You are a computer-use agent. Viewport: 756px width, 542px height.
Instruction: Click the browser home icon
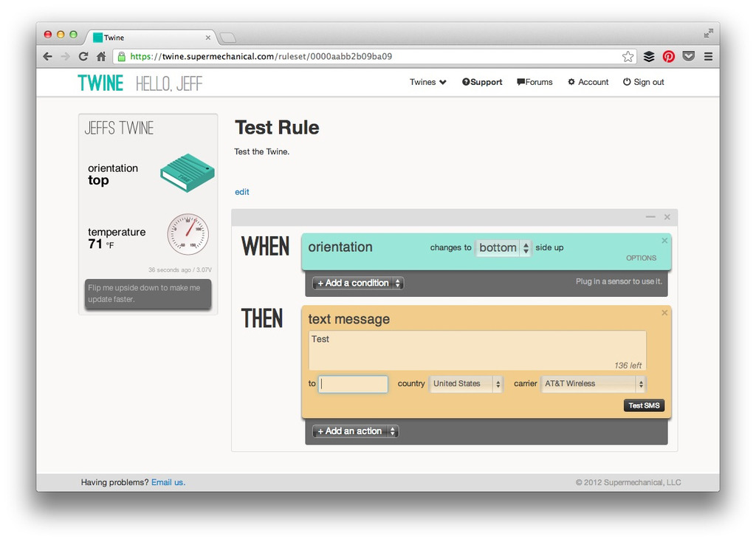coord(101,57)
